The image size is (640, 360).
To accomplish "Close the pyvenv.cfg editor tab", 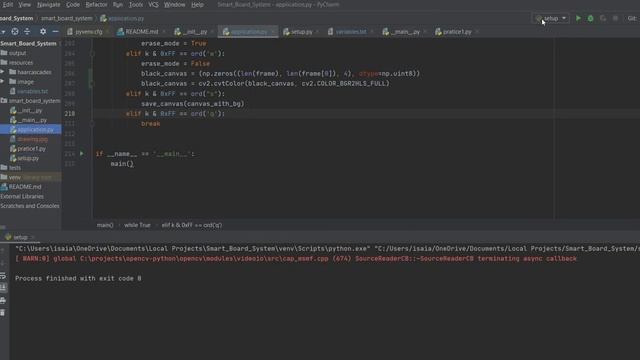I will 107,32.
